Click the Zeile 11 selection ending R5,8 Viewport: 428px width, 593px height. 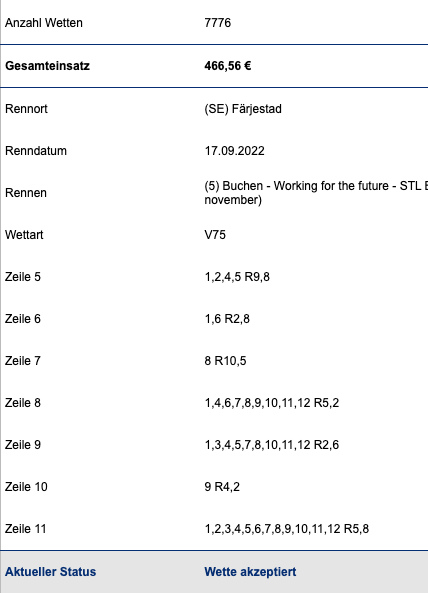tap(287, 529)
